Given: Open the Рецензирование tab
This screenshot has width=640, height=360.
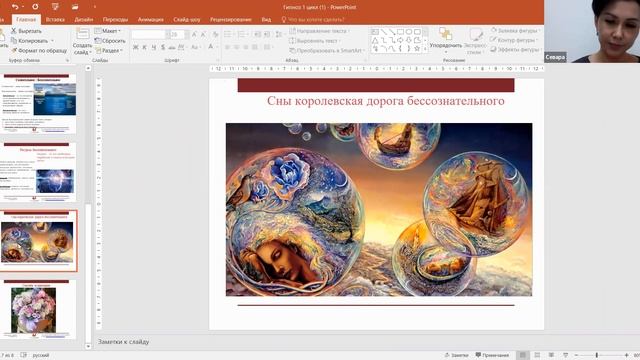Looking at the screenshot, I should point(231,19).
